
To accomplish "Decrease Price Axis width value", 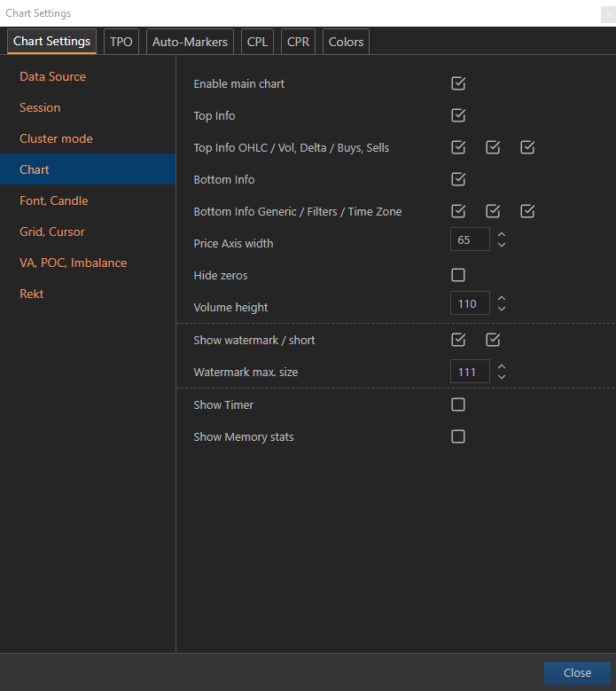I will (502, 245).
